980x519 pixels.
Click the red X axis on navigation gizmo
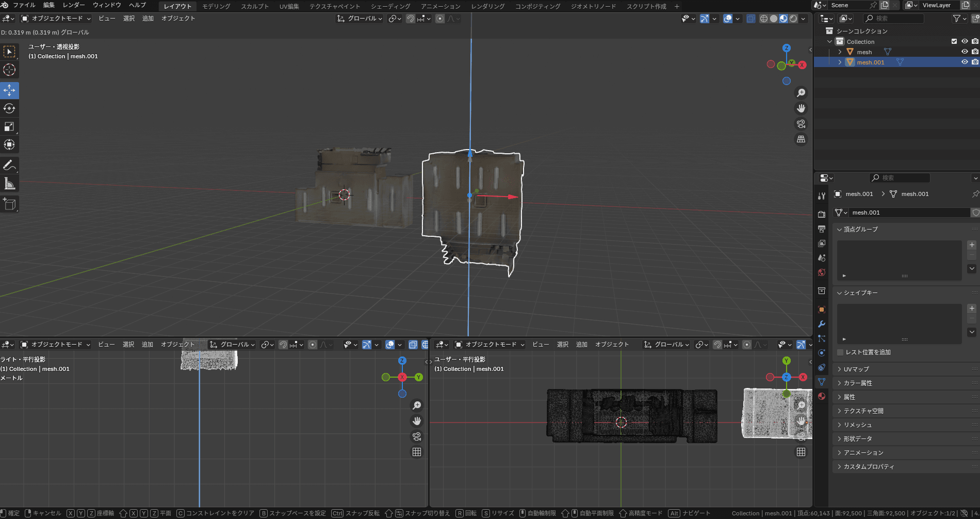tap(802, 65)
